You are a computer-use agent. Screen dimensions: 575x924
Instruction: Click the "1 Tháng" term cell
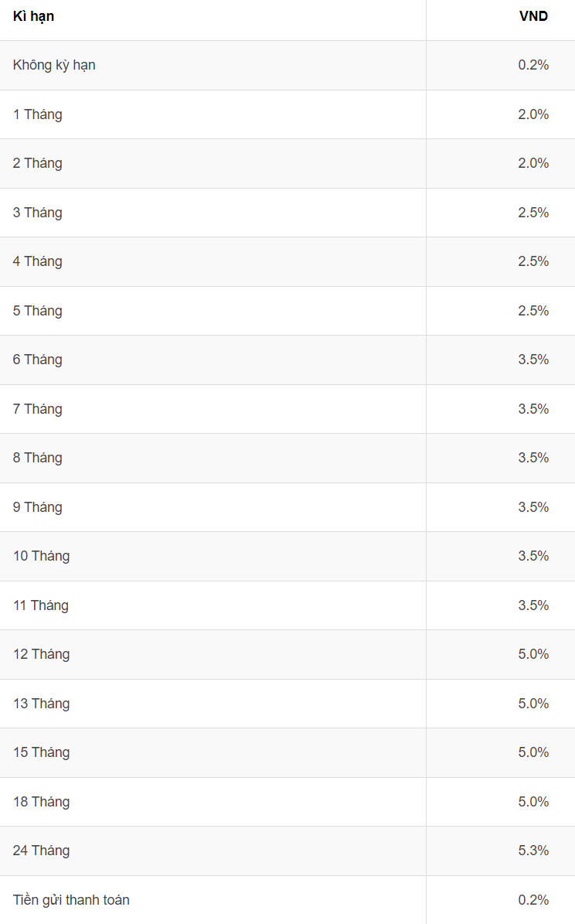[x=37, y=114]
